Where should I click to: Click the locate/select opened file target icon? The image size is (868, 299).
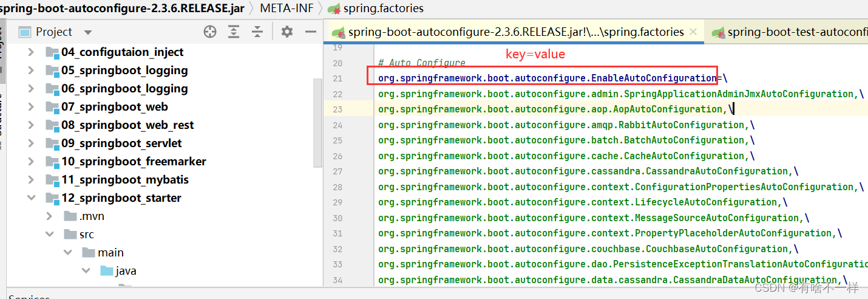[x=210, y=32]
